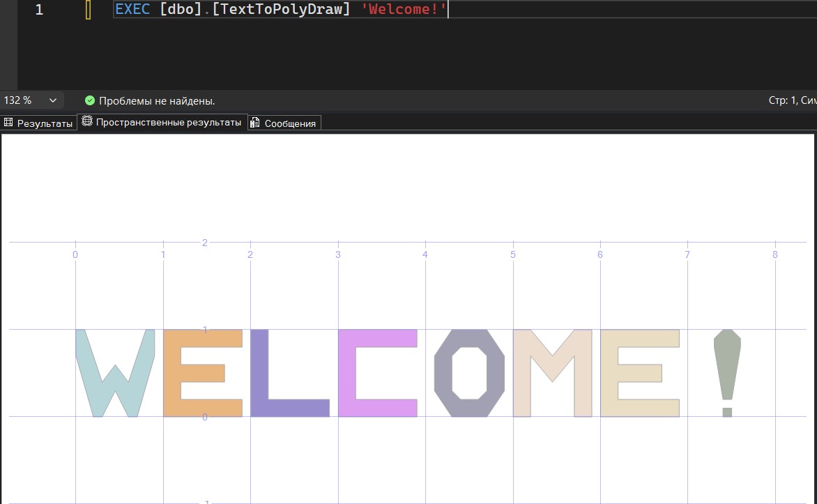Select the purple L polygon
The width and height of the screenshot is (817, 504).
click(259, 376)
